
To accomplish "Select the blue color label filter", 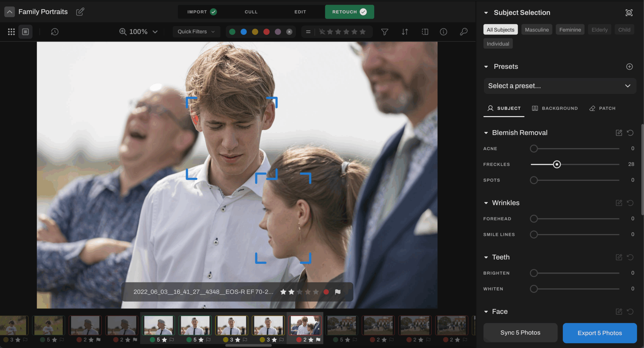I will click(244, 31).
